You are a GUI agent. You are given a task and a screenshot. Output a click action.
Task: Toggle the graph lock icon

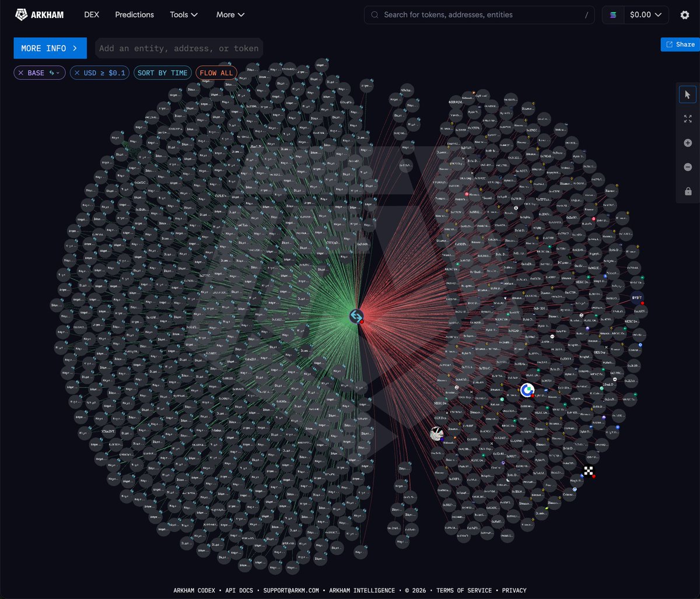pos(688,191)
